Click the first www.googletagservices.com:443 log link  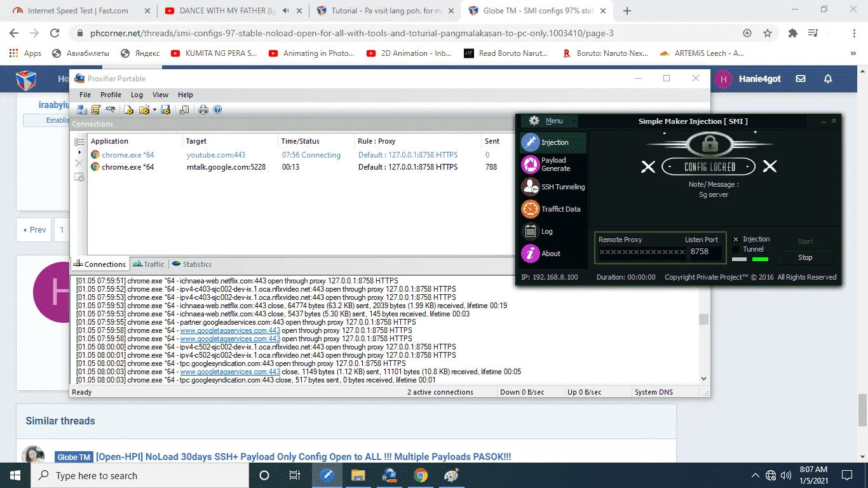230,330
